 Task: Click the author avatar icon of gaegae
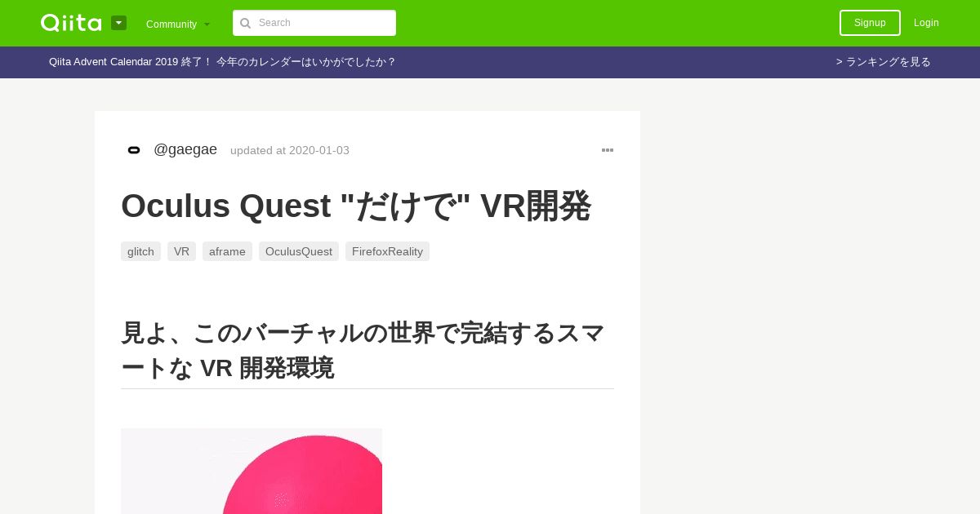(134, 150)
